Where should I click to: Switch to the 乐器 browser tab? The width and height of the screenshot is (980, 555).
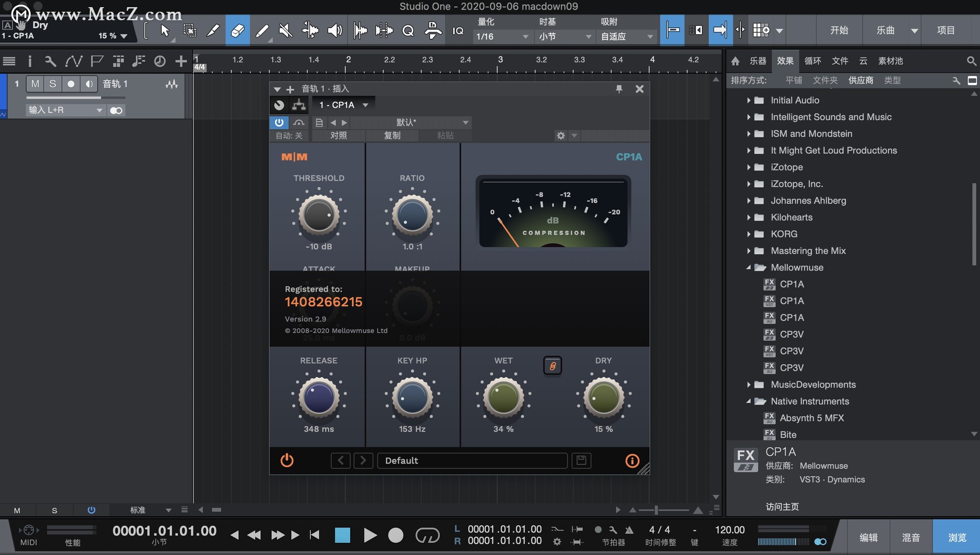758,61
